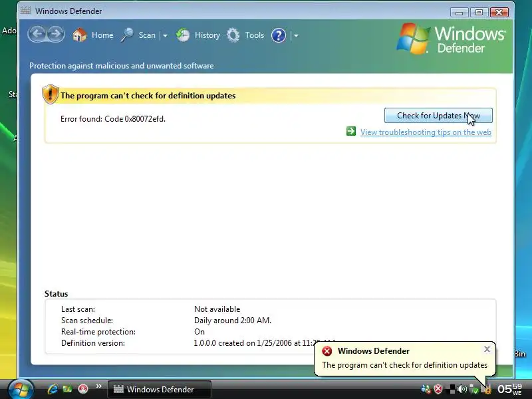Click the red round Quick Launch icon

(x=82, y=389)
